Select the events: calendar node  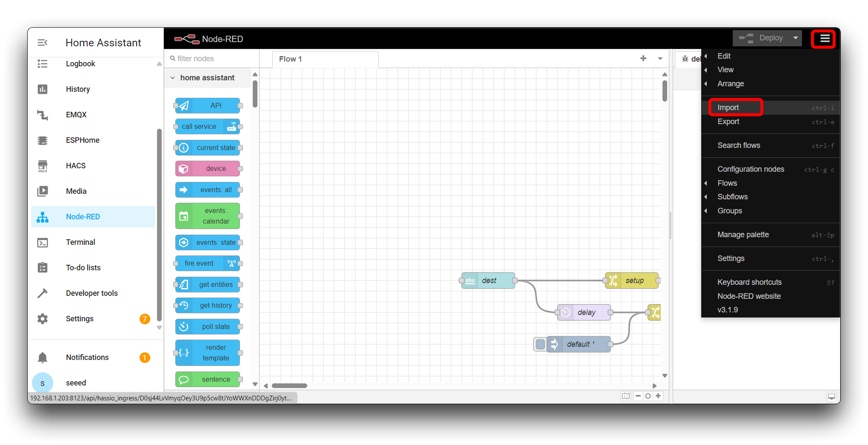click(208, 216)
